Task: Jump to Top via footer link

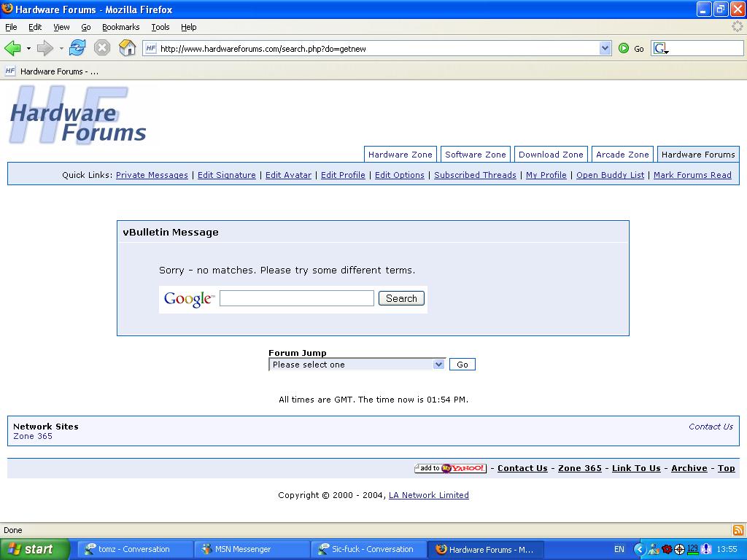Action: (x=727, y=468)
